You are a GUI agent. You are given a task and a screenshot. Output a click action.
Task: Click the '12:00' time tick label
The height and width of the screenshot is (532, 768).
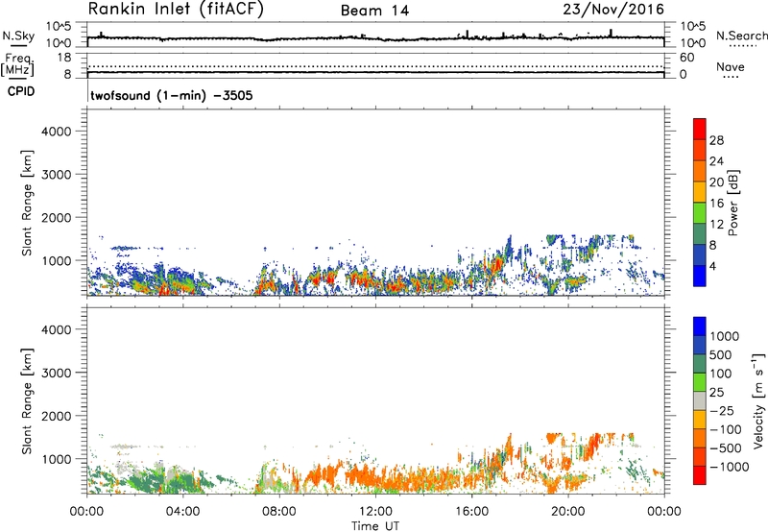(x=375, y=512)
